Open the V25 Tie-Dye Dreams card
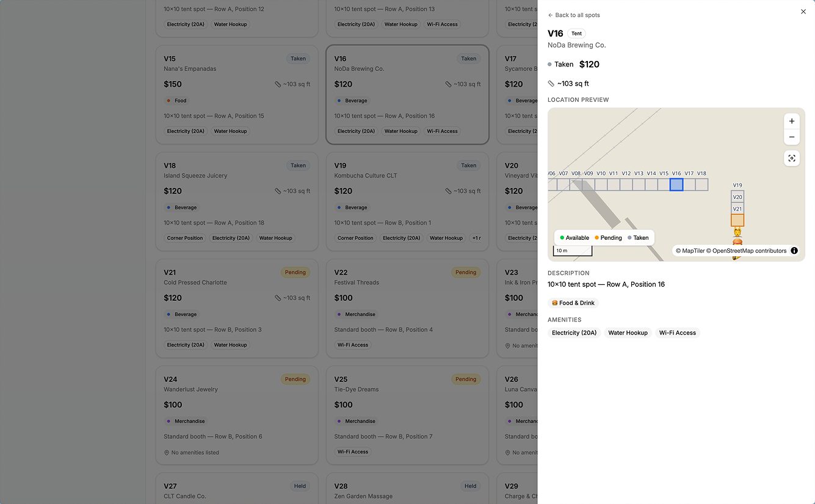Image resolution: width=815 pixels, height=504 pixels. tap(407, 415)
